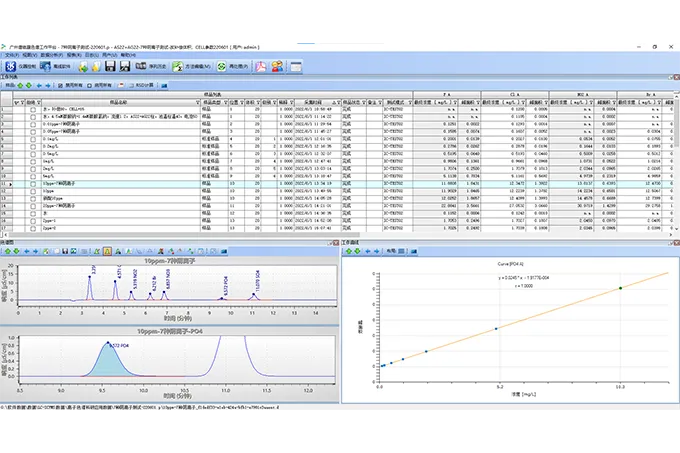Image resolution: width=680 pixels, height=453 pixels.
Task: Click the work list horizontal scrollbar
Action: [x=182, y=235]
